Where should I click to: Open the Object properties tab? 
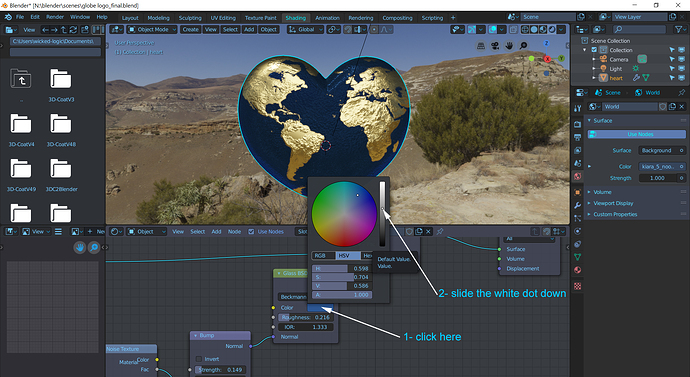578,192
